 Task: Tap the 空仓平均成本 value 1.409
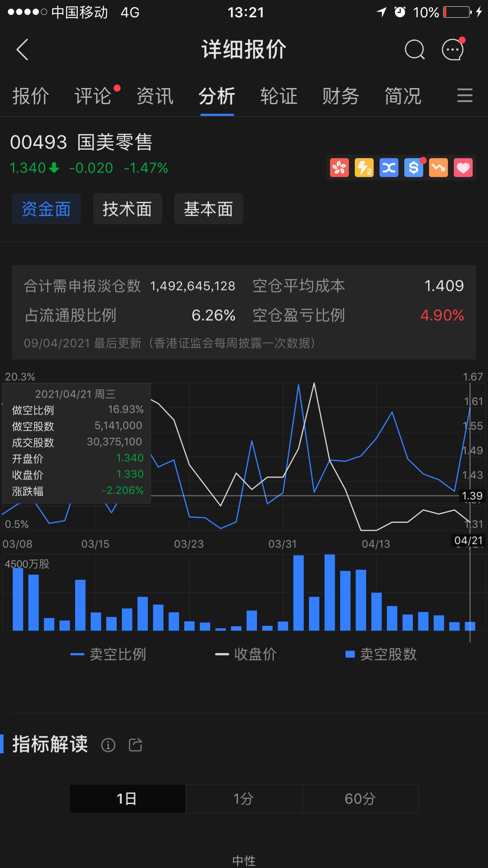[444, 286]
